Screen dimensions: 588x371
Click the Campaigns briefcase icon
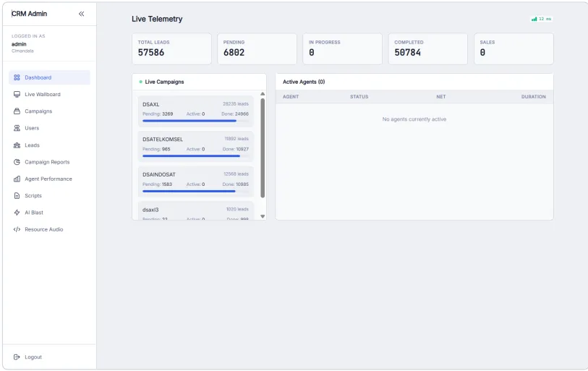17,111
